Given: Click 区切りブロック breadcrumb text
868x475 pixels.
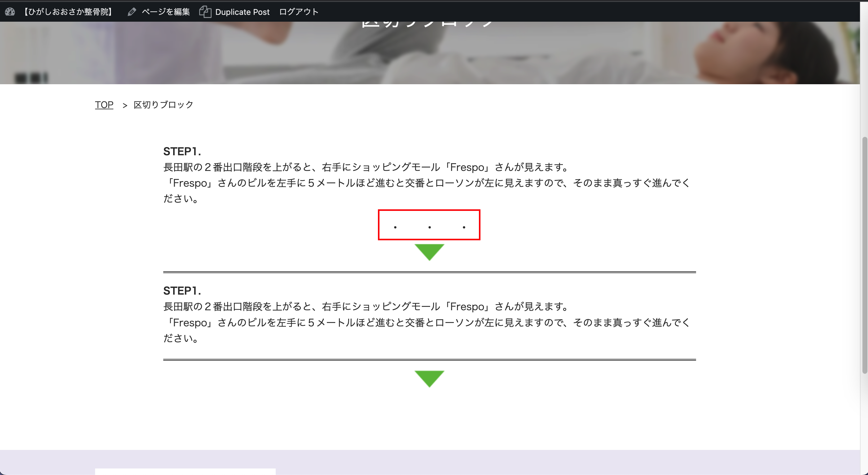Looking at the screenshot, I should (163, 105).
